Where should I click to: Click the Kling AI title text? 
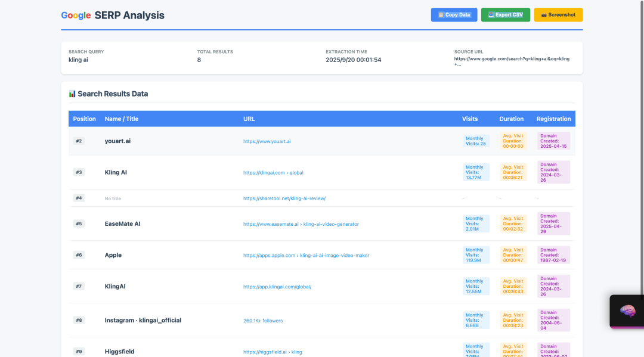pyautogui.click(x=116, y=172)
